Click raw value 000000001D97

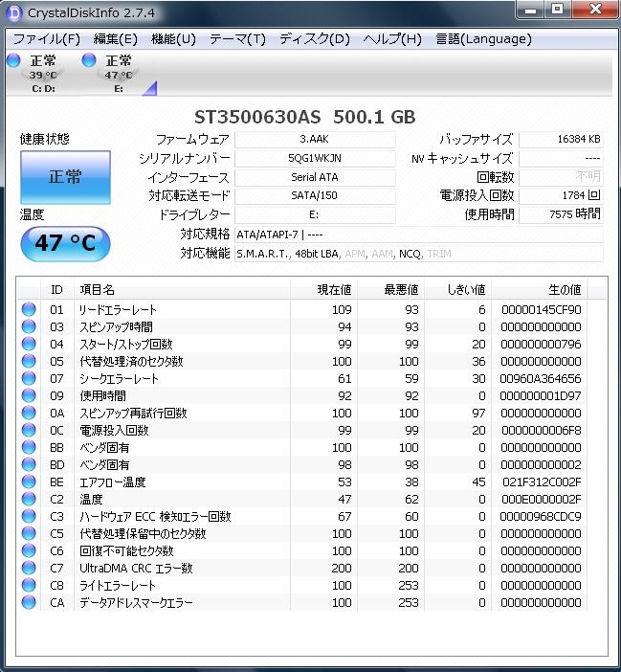tap(541, 395)
